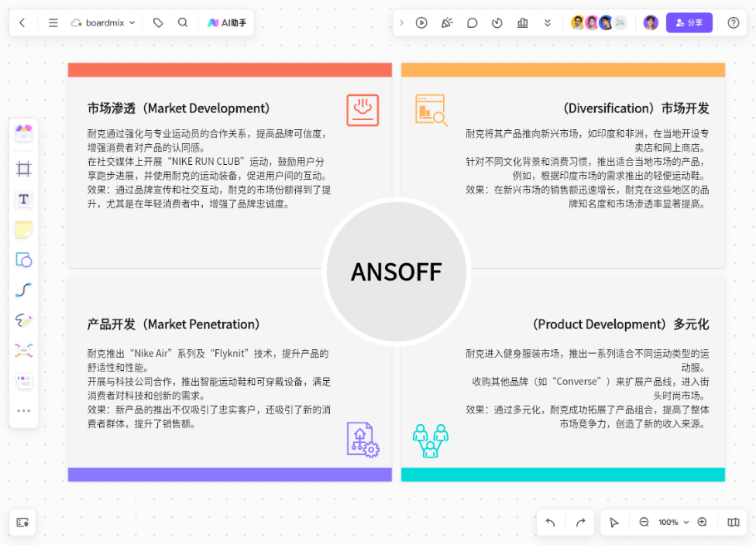Select paragraph mentioning NIKE RUN CLUB
756x545 pixels.
pos(208,169)
